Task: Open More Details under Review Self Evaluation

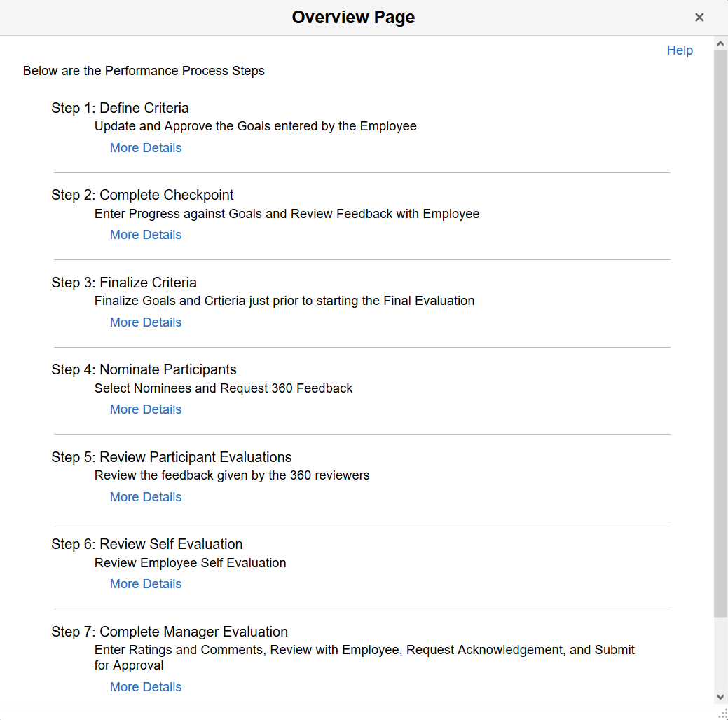Action: pyautogui.click(x=145, y=583)
